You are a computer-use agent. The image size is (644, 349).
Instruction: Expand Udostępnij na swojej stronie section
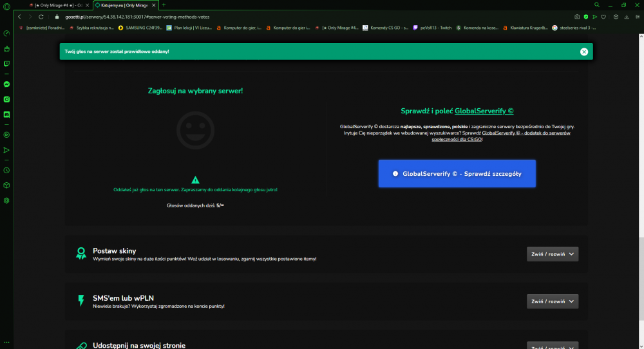tap(553, 346)
